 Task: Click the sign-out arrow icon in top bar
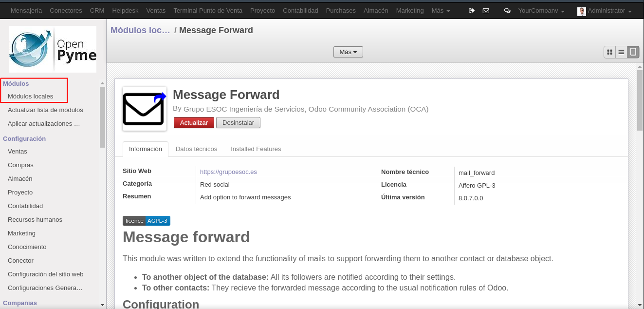click(471, 11)
